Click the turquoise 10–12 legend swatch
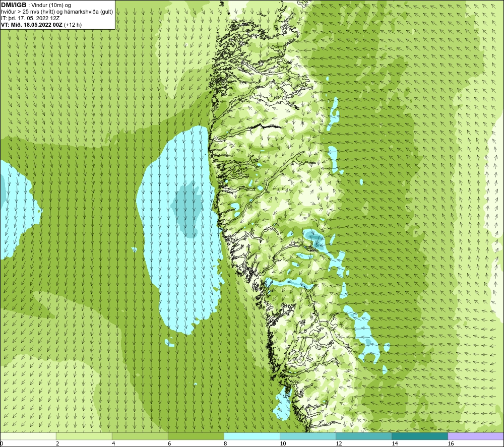 (x=308, y=436)
